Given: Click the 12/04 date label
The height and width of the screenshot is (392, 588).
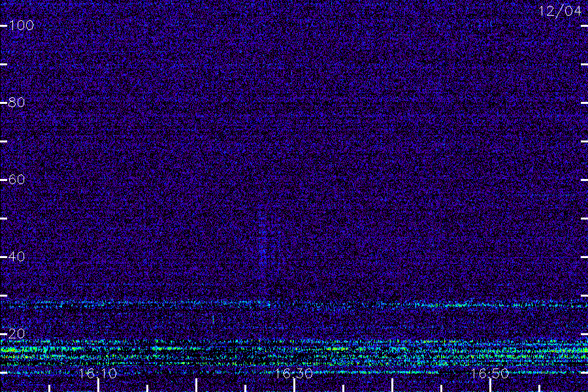Looking at the screenshot, I should [560, 11].
